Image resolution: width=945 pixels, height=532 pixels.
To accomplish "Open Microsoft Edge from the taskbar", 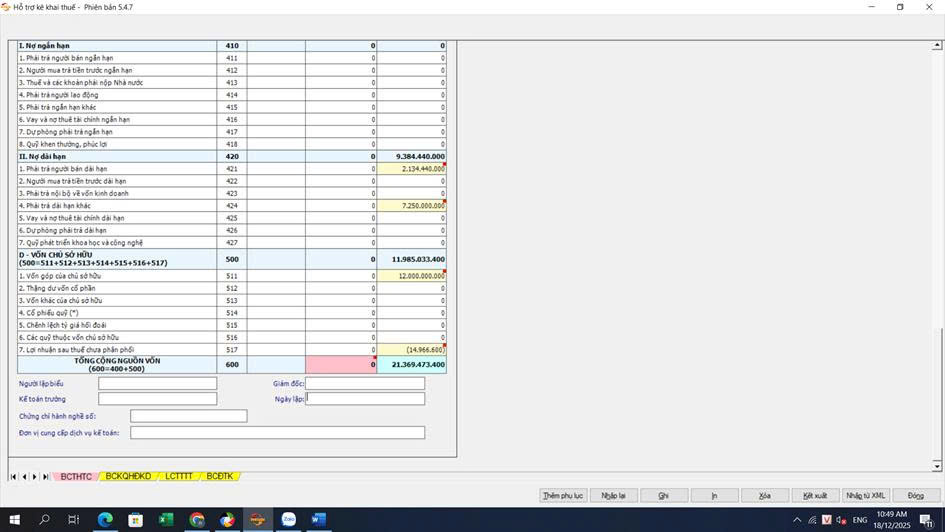I will tap(105, 520).
